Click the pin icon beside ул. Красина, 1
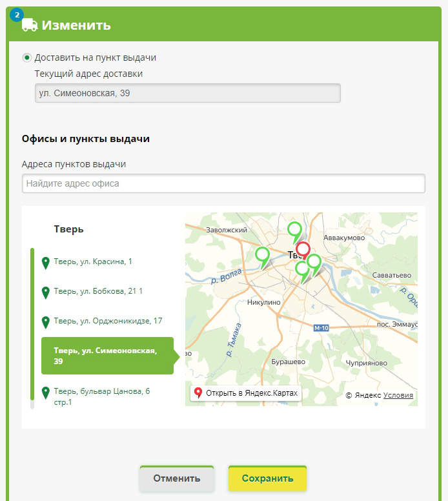 46,263
